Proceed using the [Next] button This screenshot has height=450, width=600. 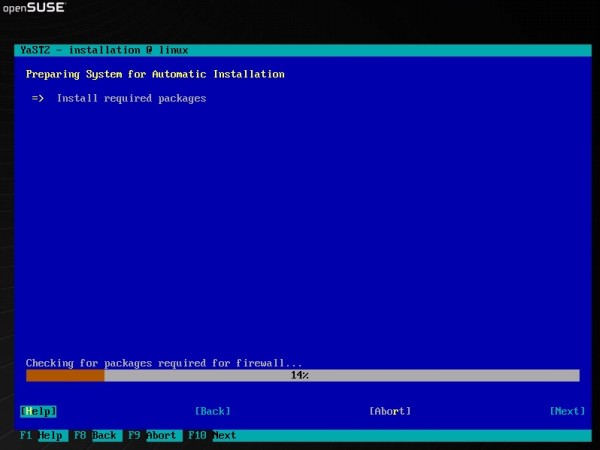[x=567, y=411]
